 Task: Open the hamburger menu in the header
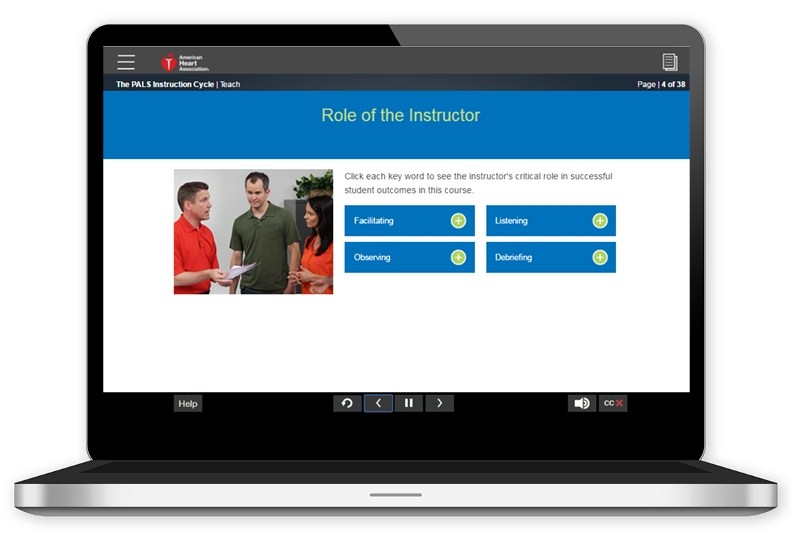[x=126, y=62]
